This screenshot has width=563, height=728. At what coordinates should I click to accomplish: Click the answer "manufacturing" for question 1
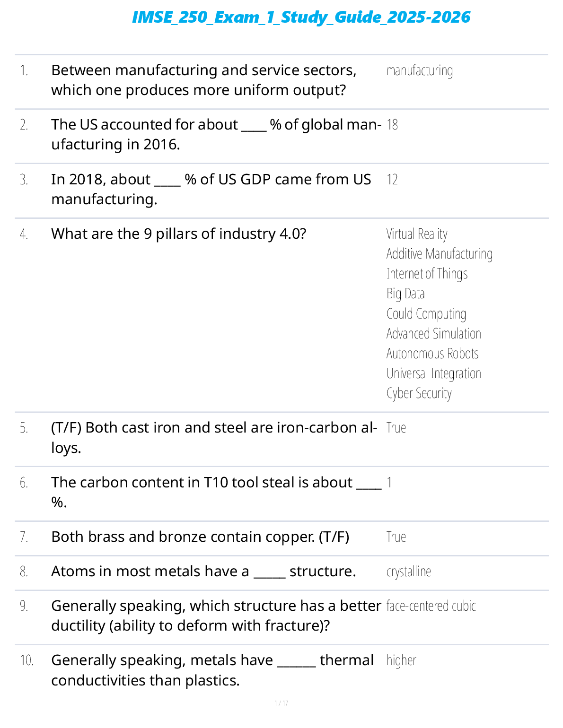tap(420, 71)
